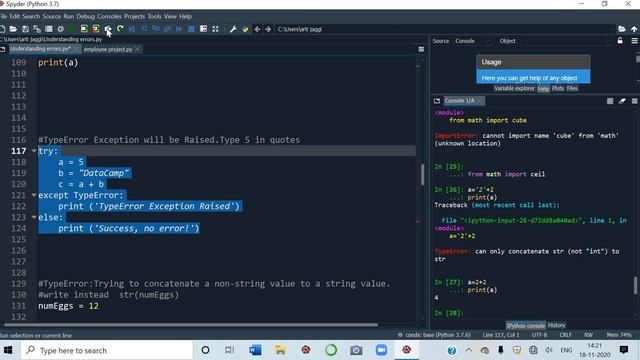Click Browse tabs icon in editor pane

coord(2,49)
